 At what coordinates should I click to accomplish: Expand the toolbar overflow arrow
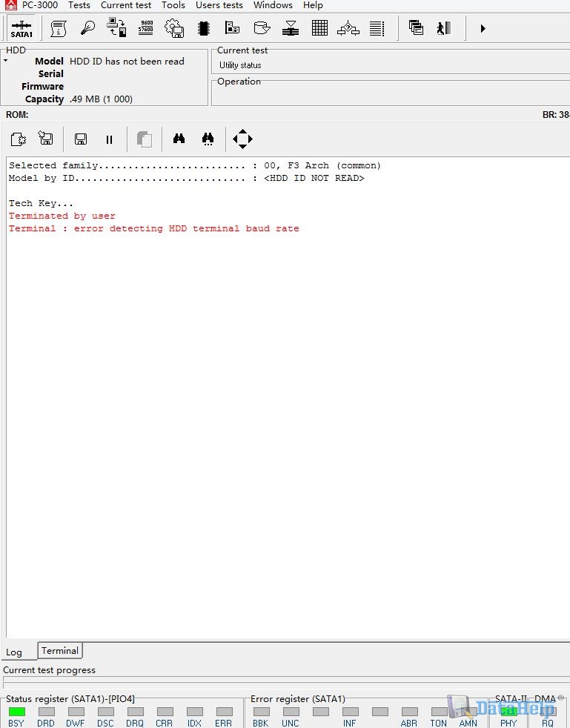pos(483,29)
